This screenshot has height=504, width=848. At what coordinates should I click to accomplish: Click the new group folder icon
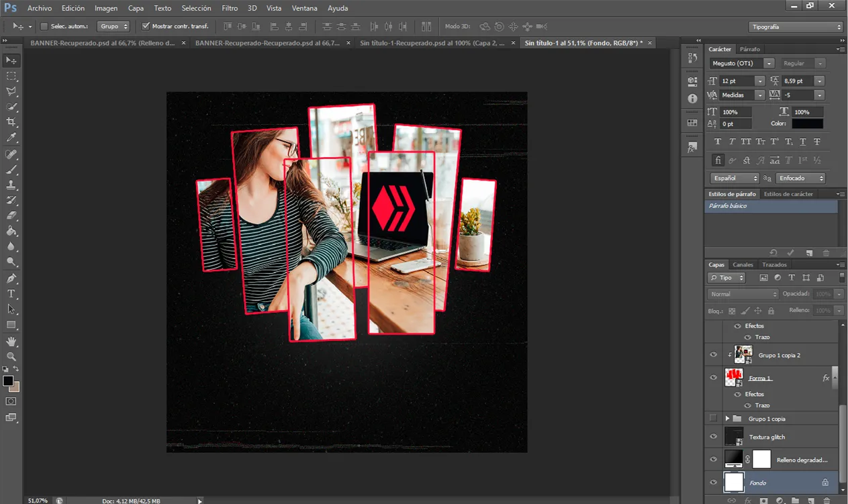click(x=795, y=501)
